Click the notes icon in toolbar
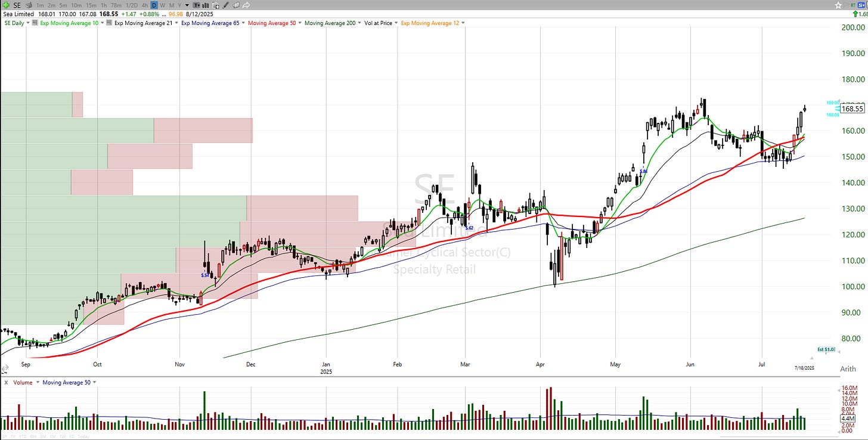 click(235, 5)
